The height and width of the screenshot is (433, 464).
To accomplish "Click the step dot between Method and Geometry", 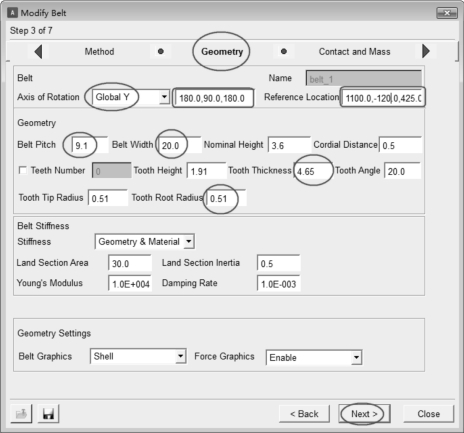I will point(161,51).
